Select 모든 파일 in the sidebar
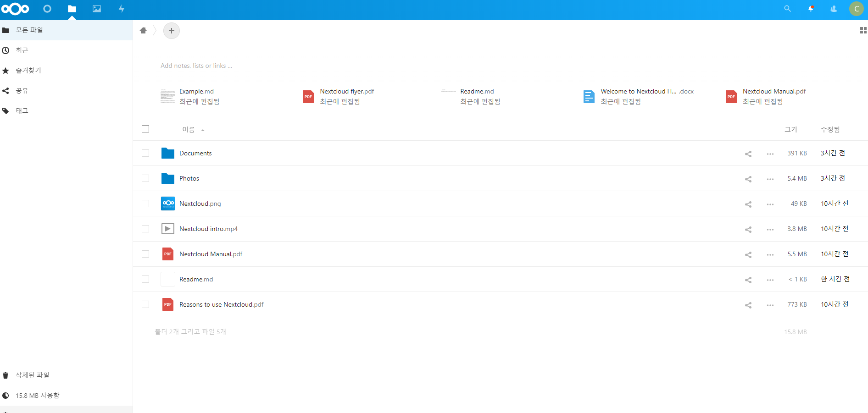 (x=66, y=30)
